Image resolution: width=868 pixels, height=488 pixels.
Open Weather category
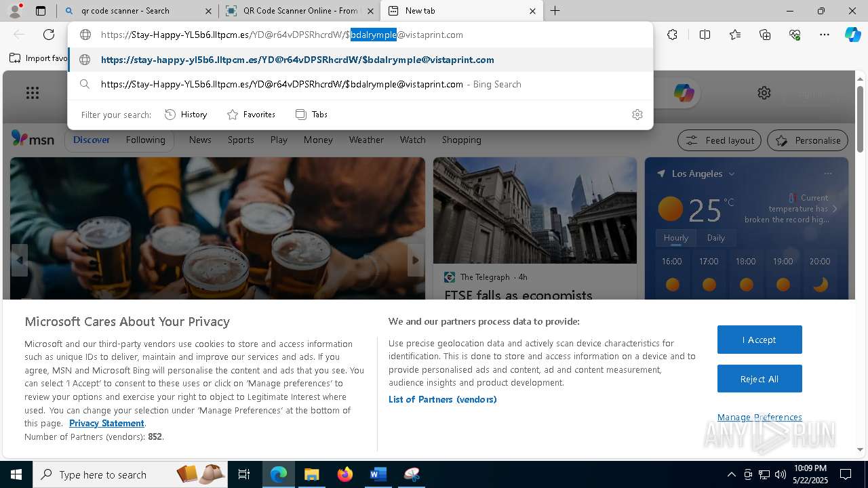(366, 140)
